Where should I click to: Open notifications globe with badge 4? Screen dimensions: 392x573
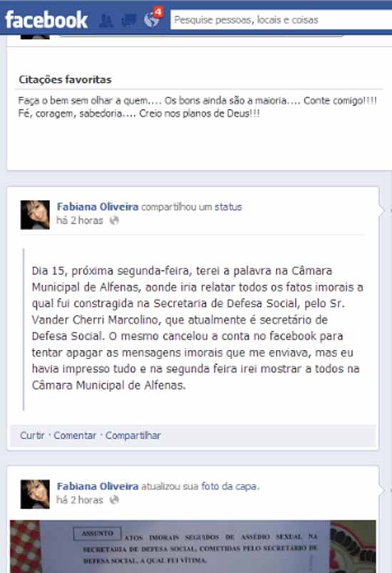pos(153,19)
